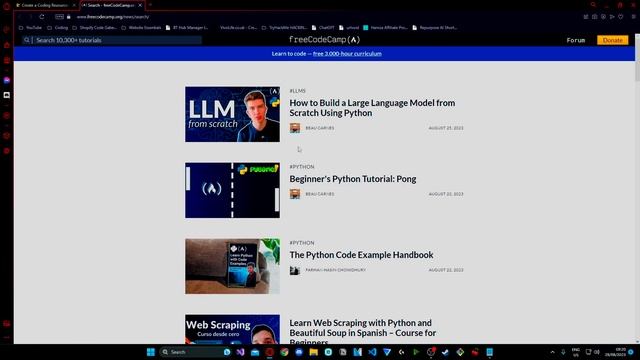
Task: Open the Easy Setup menu icon at toolbar end
Action: point(633,17)
